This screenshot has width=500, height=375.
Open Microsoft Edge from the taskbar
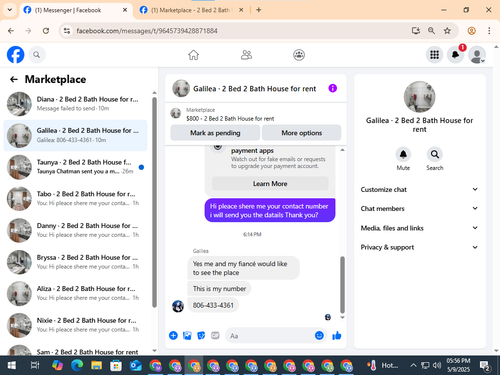click(77, 366)
